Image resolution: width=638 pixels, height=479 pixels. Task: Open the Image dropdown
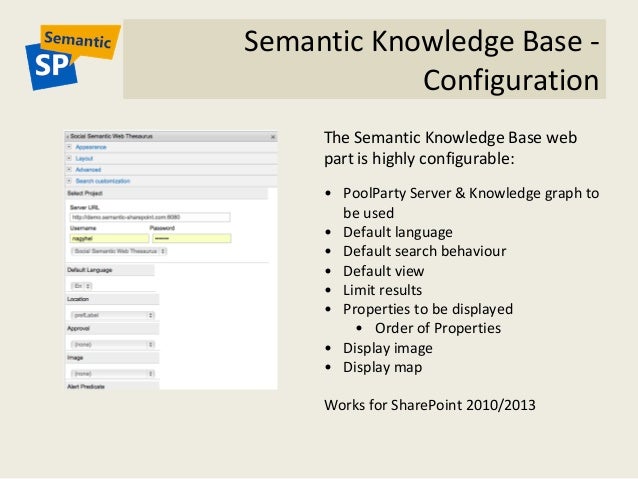(x=113, y=373)
